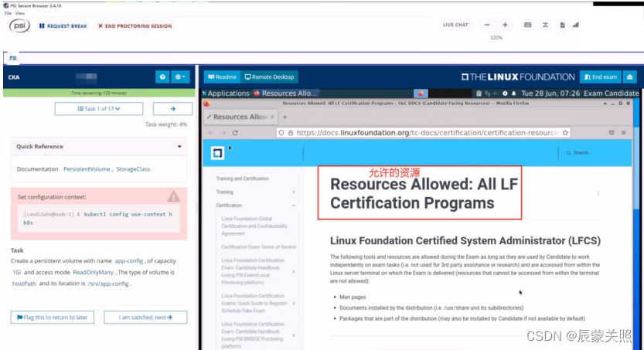The height and width of the screenshot is (350, 644).
Task: Zoom out with the minus icon
Action: click(487, 25)
